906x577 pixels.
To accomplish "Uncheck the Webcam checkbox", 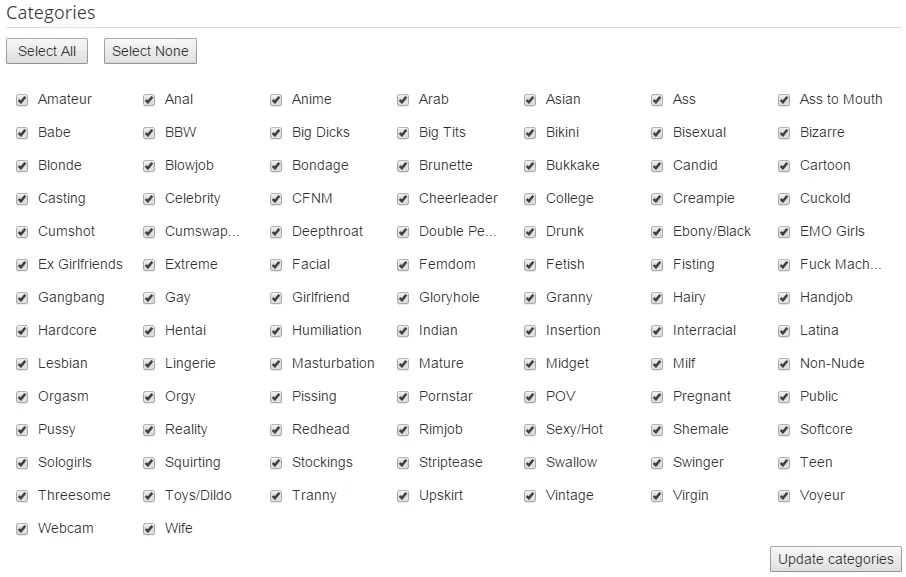I will (x=22, y=529).
